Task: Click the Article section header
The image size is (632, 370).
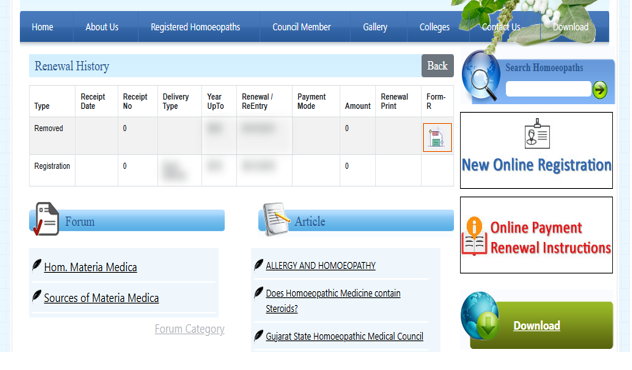Action: tap(356, 220)
